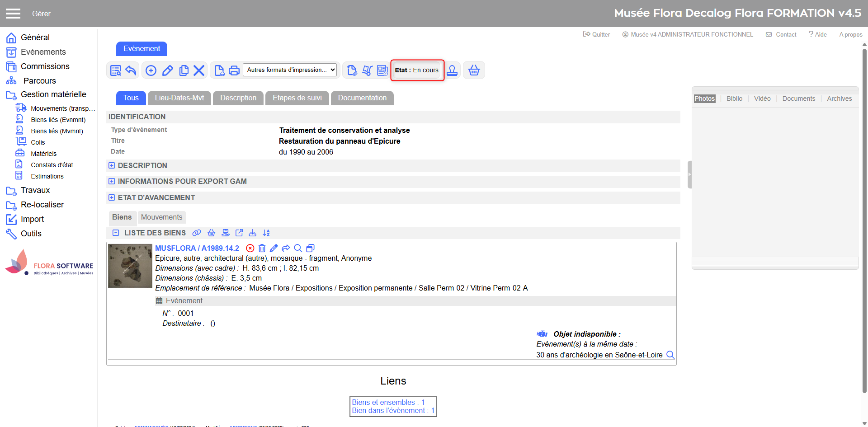Screen dimensions: 868x427
Task: Expand the DESCRIPTION section
Action: coord(112,166)
